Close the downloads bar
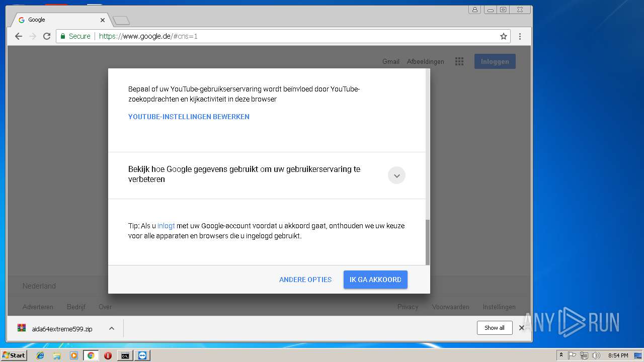Image resolution: width=644 pixels, height=362 pixels. pos(522,328)
